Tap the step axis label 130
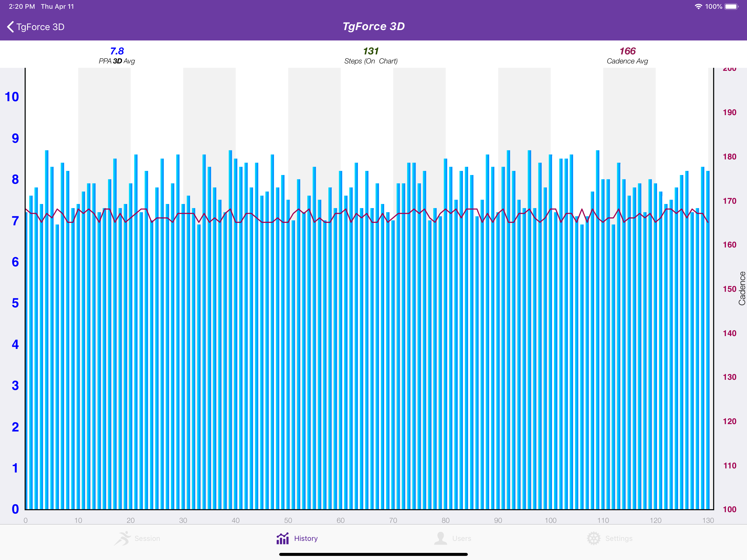 click(708, 520)
